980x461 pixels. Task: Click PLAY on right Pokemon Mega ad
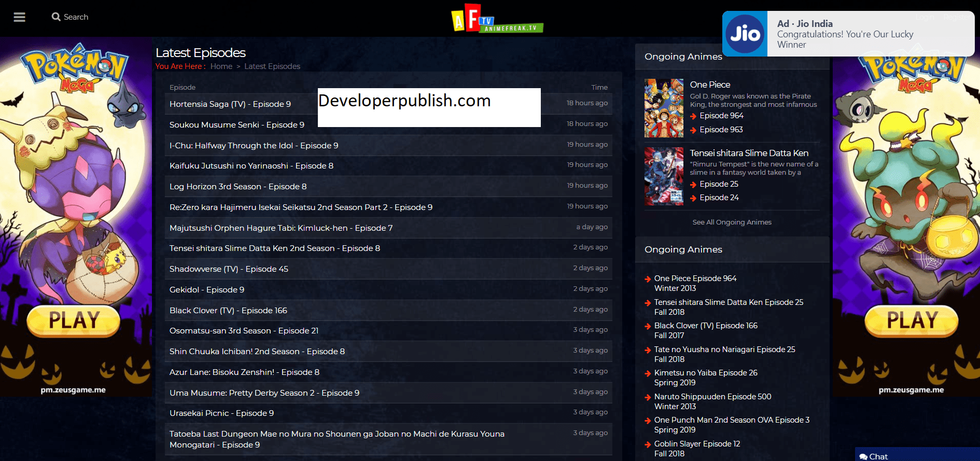[x=911, y=321]
